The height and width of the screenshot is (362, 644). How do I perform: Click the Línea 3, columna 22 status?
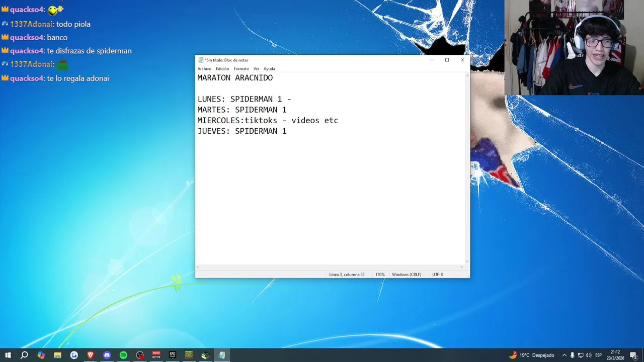pyautogui.click(x=347, y=275)
